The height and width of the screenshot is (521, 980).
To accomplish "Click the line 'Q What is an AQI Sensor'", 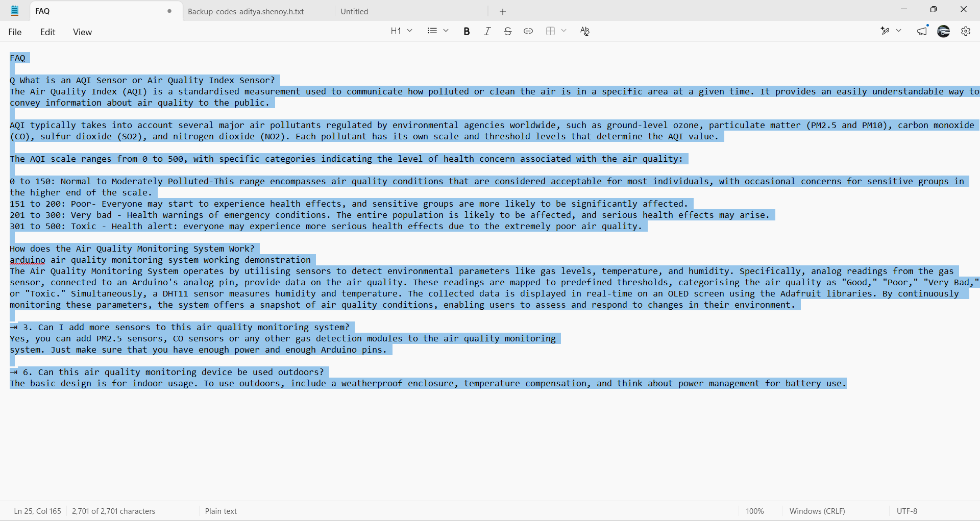I will [x=142, y=81].
